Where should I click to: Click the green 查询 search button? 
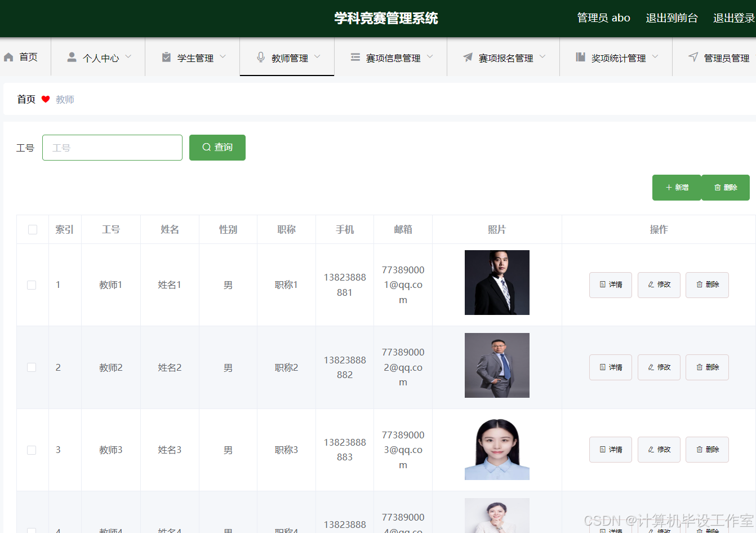(217, 148)
